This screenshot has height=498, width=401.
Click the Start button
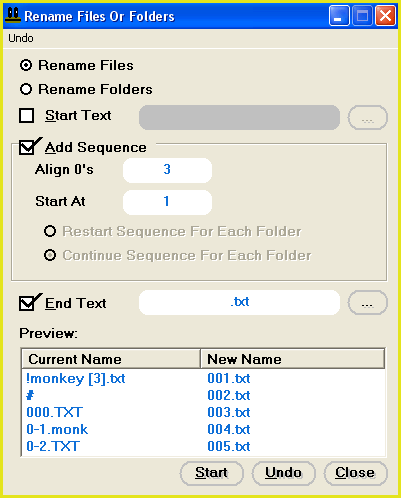[x=212, y=473]
